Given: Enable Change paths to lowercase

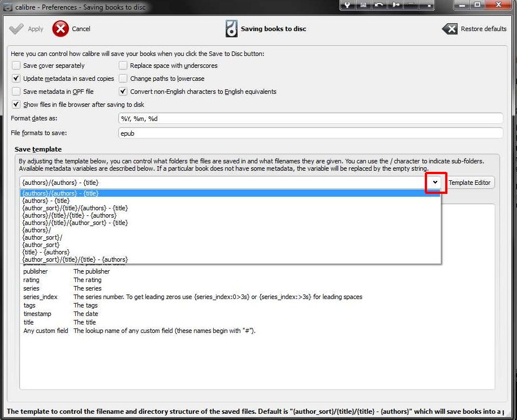Looking at the screenshot, I should tap(123, 79).
